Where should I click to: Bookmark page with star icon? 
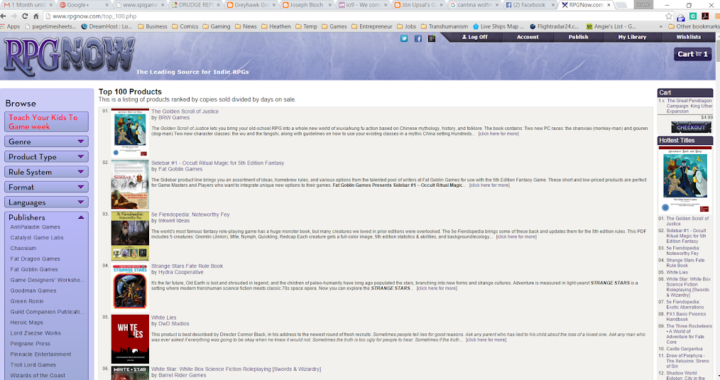(x=669, y=17)
